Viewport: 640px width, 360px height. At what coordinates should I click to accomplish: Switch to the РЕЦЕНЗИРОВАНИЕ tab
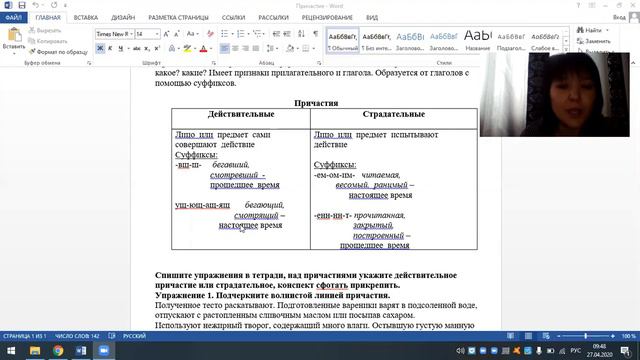[x=327, y=18]
